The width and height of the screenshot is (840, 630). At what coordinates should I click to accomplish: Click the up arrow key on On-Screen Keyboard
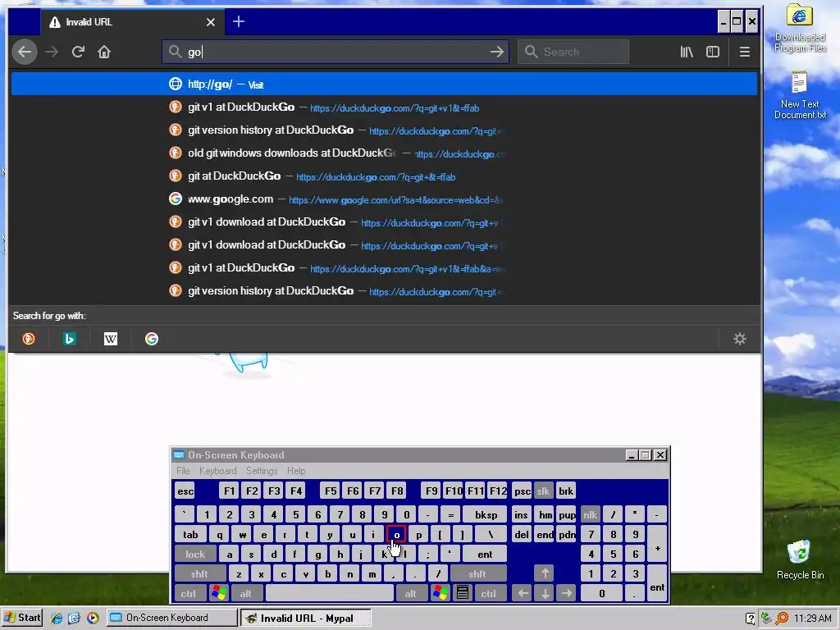545,573
